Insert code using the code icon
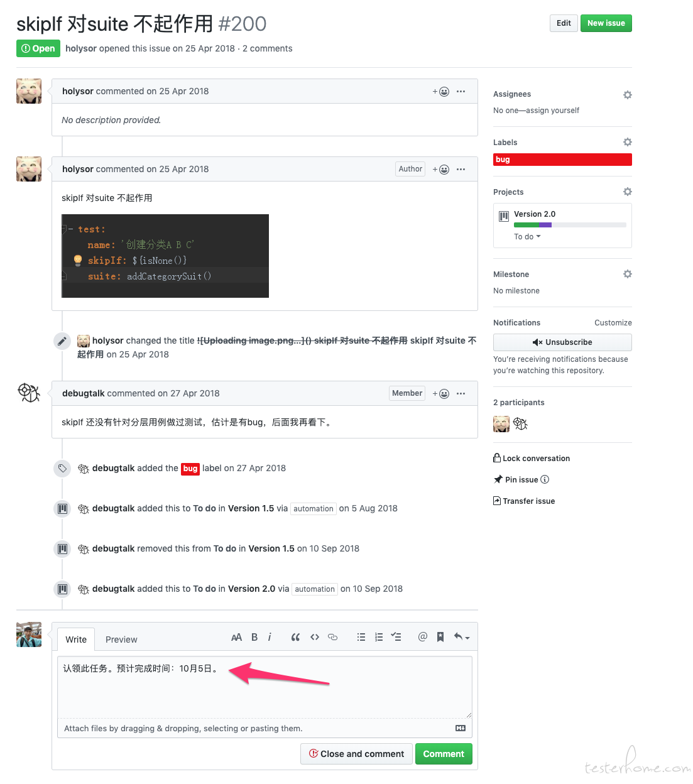 pos(315,637)
